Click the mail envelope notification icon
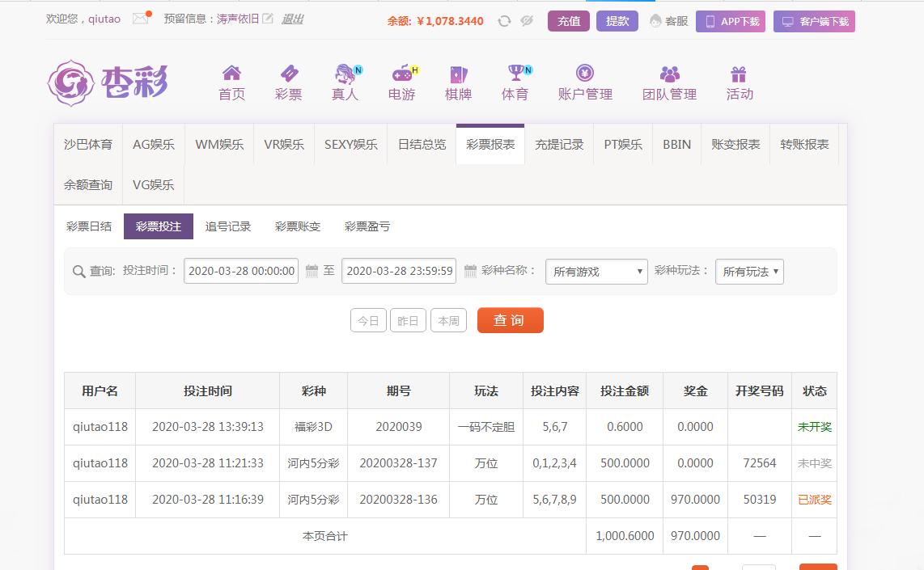924x570 pixels. tap(141, 19)
